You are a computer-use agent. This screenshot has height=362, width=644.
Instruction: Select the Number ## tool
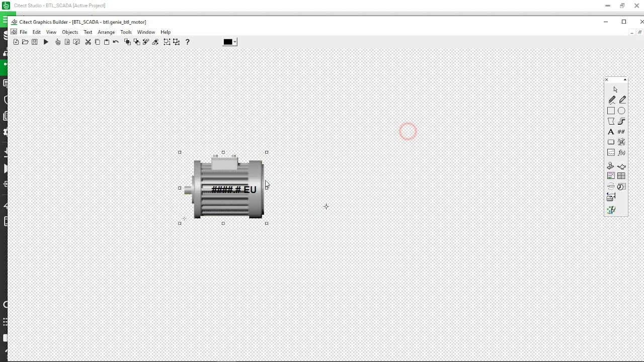[x=621, y=132]
